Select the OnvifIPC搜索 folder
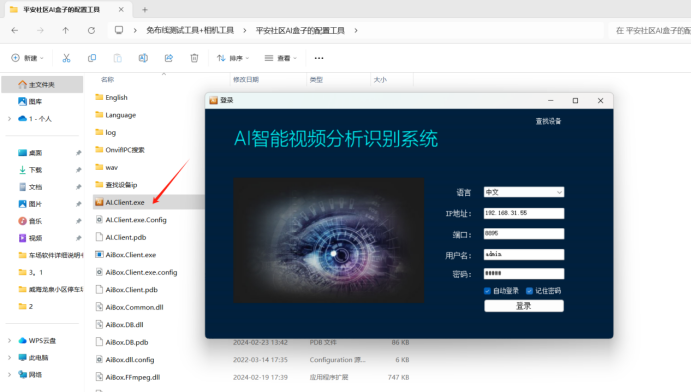This screenshot has width=691, height=392. 125,150
